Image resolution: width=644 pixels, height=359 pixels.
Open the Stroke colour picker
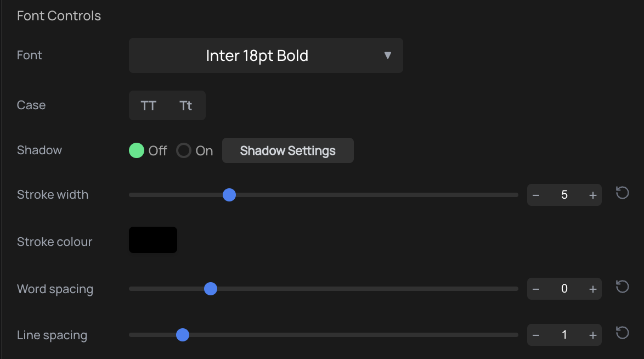click(152, 240)
